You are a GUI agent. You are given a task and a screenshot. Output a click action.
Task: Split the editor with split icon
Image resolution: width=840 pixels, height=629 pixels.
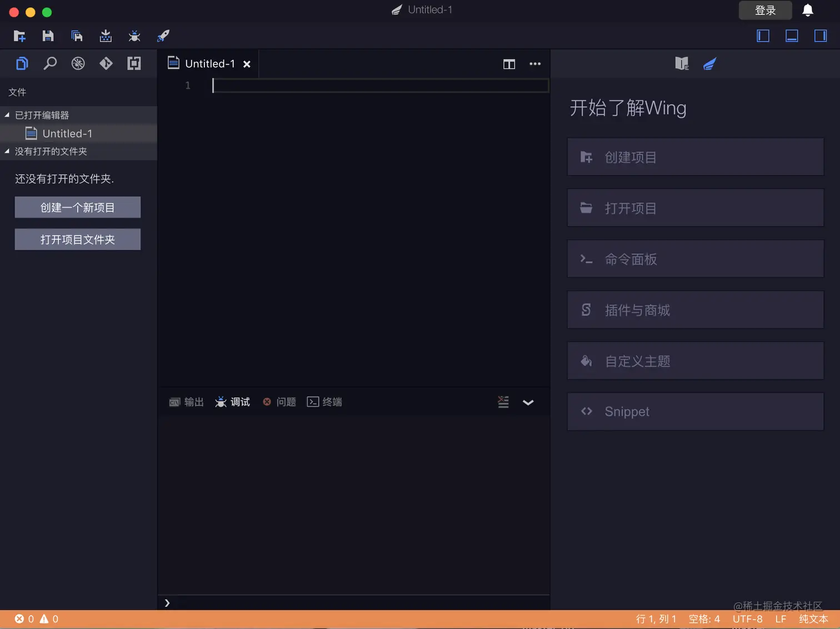pyautogui.click(x=509, y=64)
